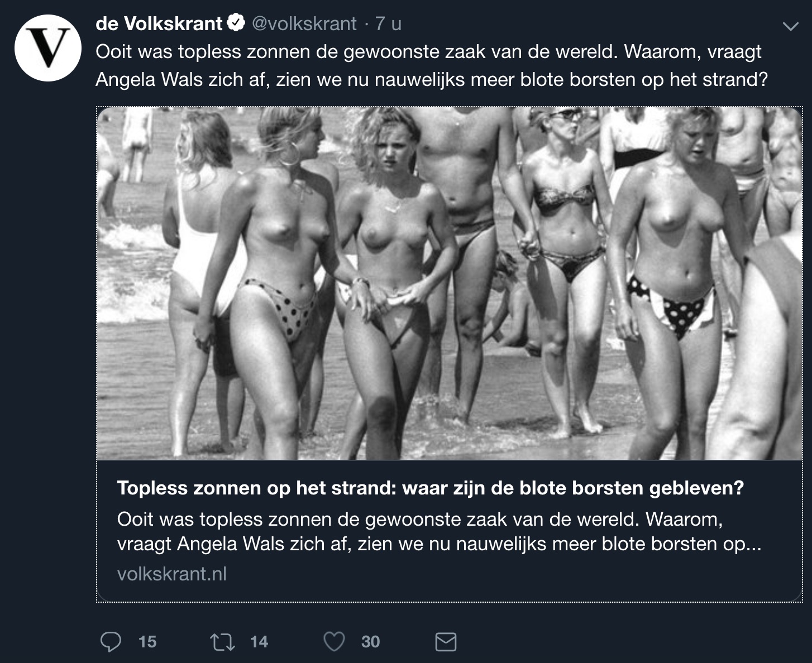This screenshot has width=812, height=663.
Task: Click card description line ending 'Waarom,'
Action: click(420, 519)
